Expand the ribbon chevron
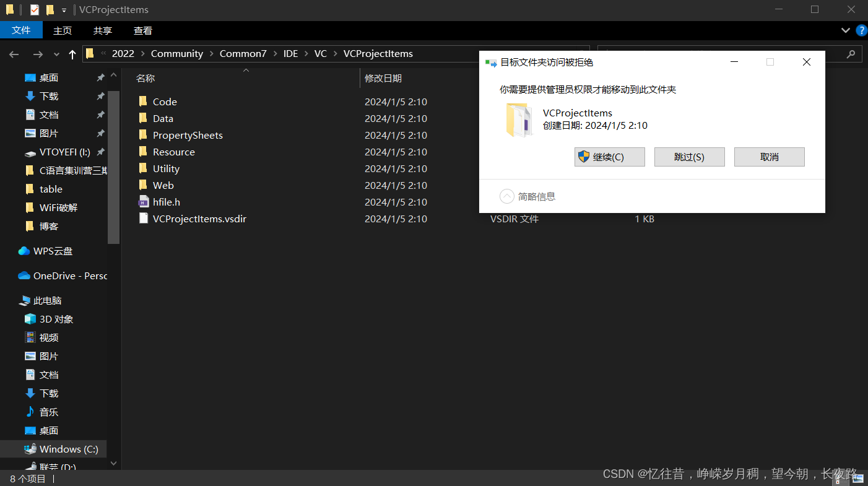 [846, 30]
